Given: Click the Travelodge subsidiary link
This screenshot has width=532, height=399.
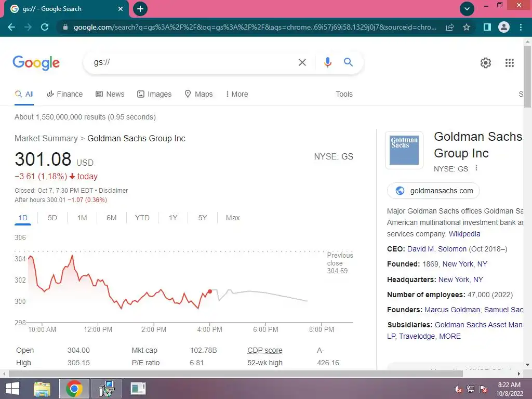Looking at the screenshot, I should [417, 337].
